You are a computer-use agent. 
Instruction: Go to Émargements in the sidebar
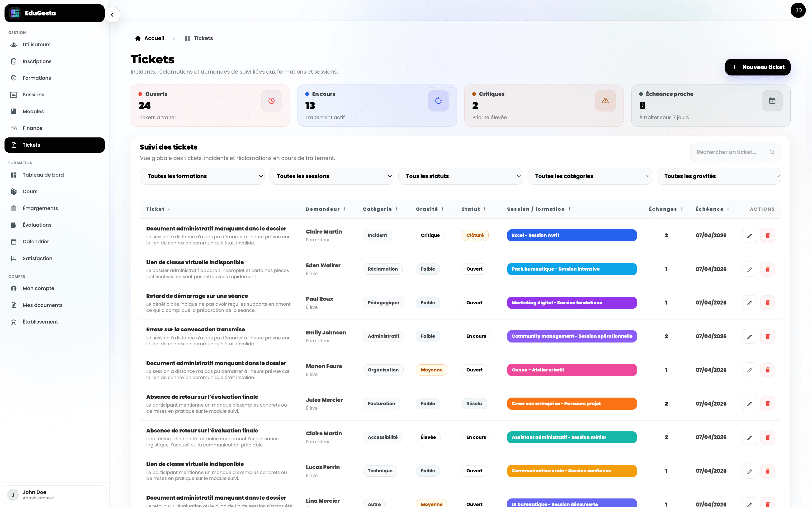pos(40,208)
